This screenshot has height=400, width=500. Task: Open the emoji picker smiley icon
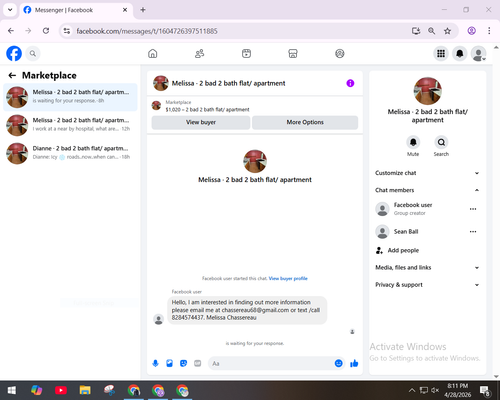(x=338, y=363)
